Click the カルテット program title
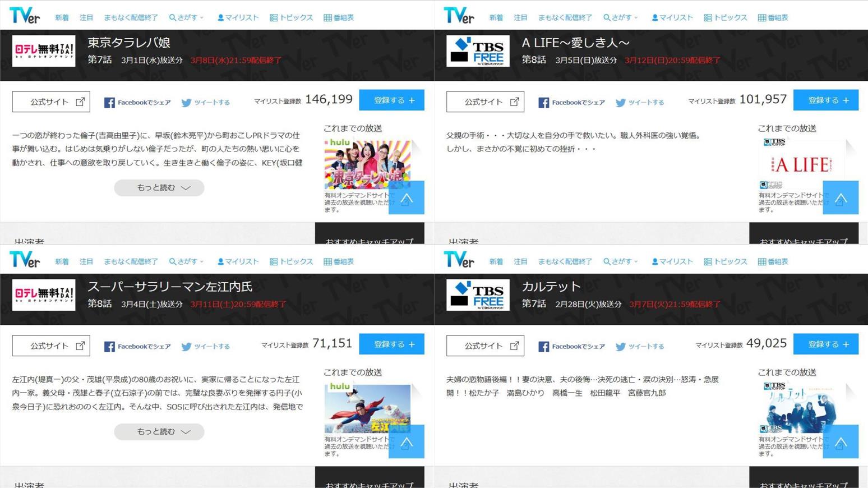The width and height of the screenshot is (868, 488). (551, 287)
